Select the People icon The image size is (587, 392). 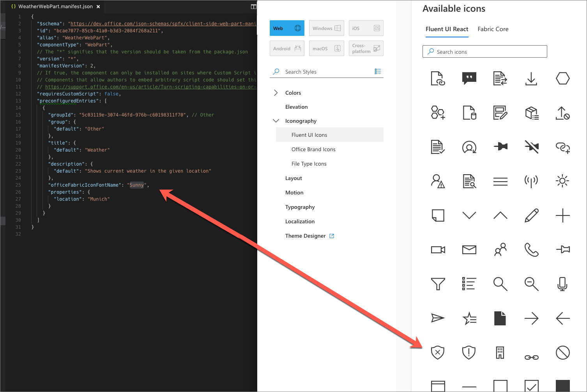click(x=500, y=249)
